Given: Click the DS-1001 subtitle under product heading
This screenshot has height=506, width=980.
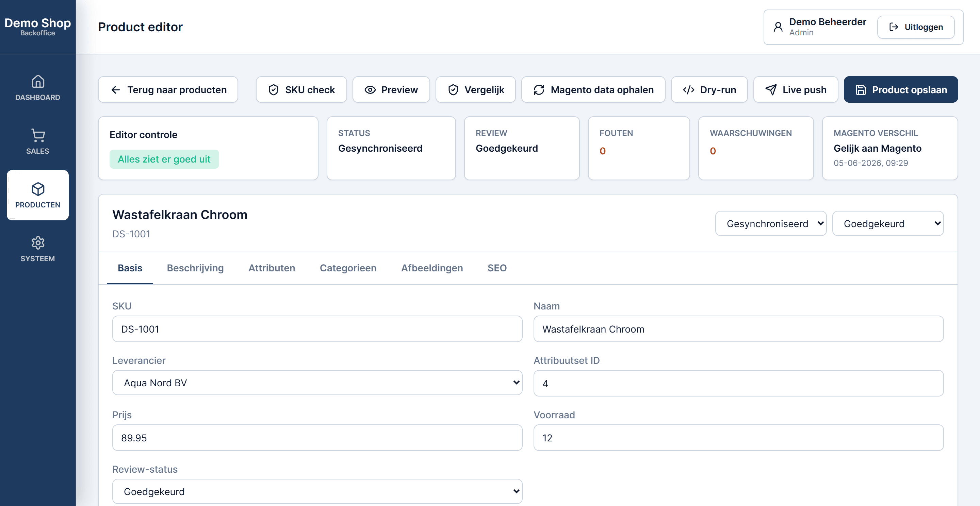Looking at the screenshot, I should [131, 234].
